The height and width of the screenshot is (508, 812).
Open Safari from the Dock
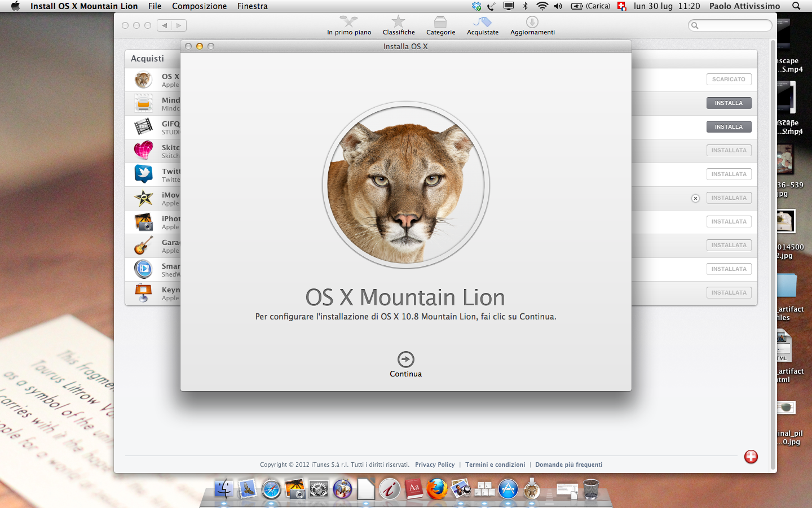coord(271,489)
